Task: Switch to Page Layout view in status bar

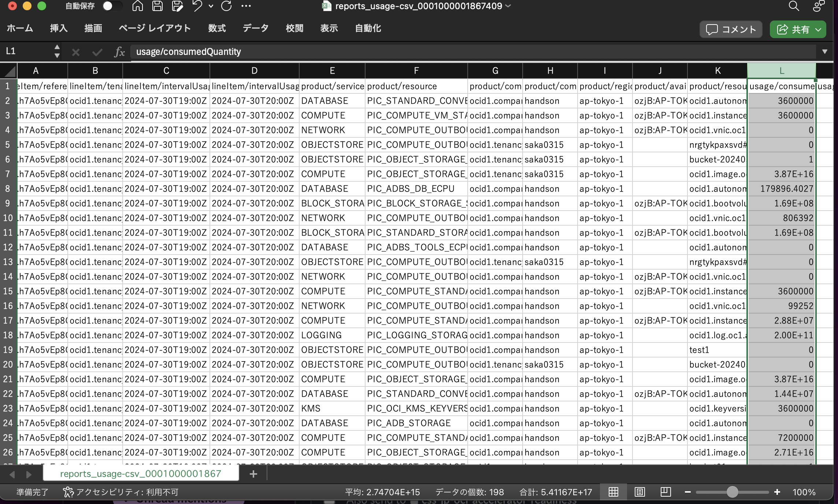Action: coord(639,492)
